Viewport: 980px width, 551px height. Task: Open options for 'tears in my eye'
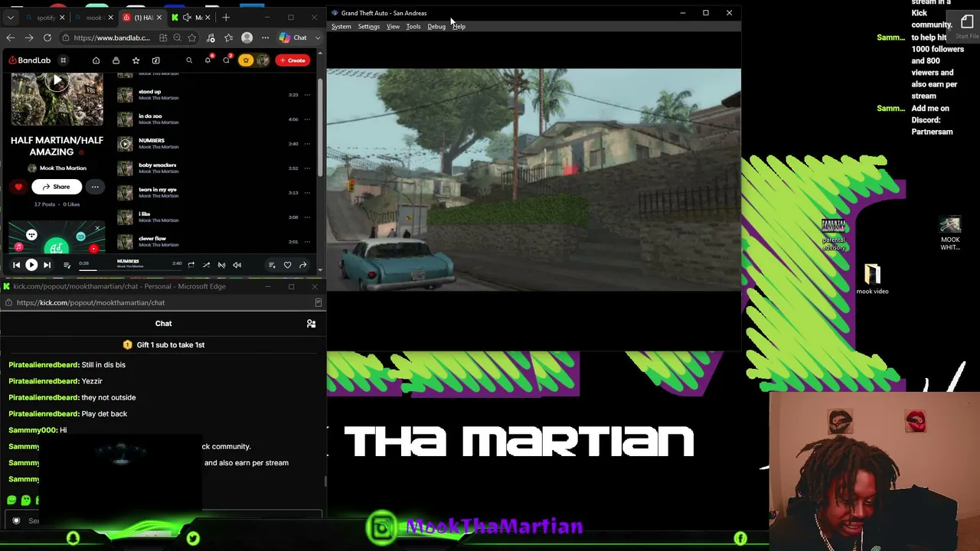(307, 193)
